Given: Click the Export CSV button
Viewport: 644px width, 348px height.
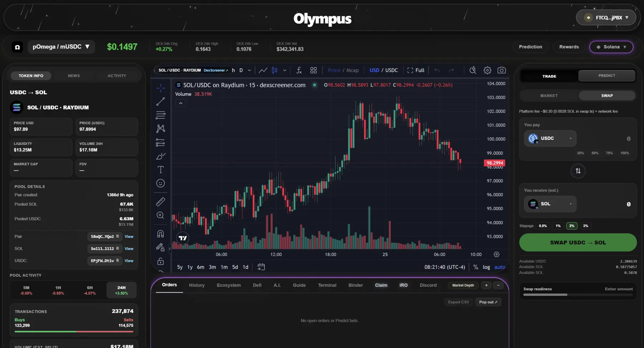Looking at the screenshot, I should (x=458, y=302).
